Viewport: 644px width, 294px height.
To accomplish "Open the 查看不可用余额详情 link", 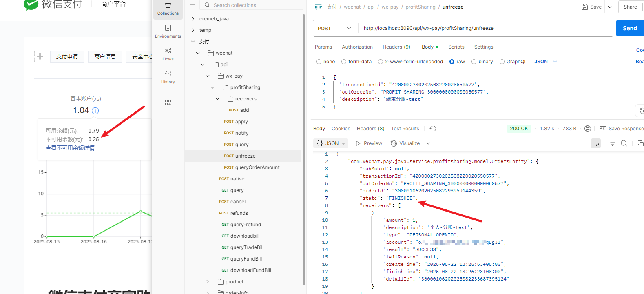I will [x=70, y=148].
